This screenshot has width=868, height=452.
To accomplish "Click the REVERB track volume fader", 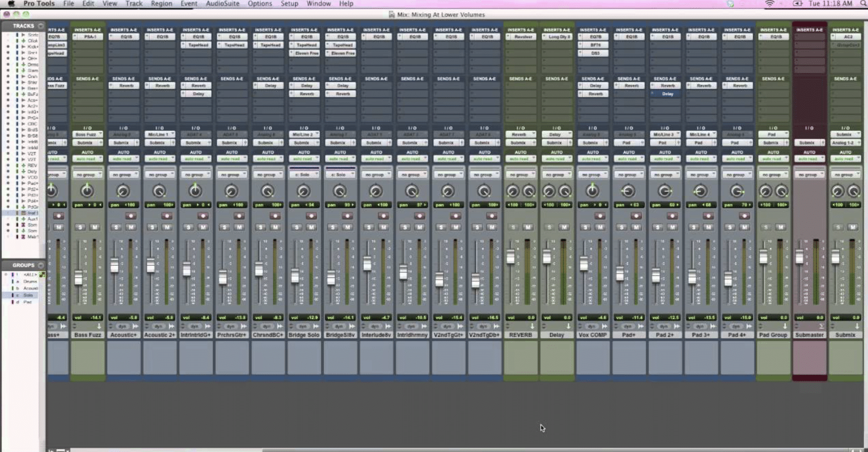I will [511, 257].
